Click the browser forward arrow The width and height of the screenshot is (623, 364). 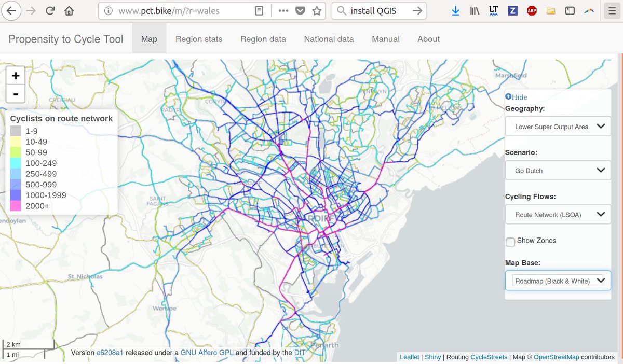tap(31, 11)
